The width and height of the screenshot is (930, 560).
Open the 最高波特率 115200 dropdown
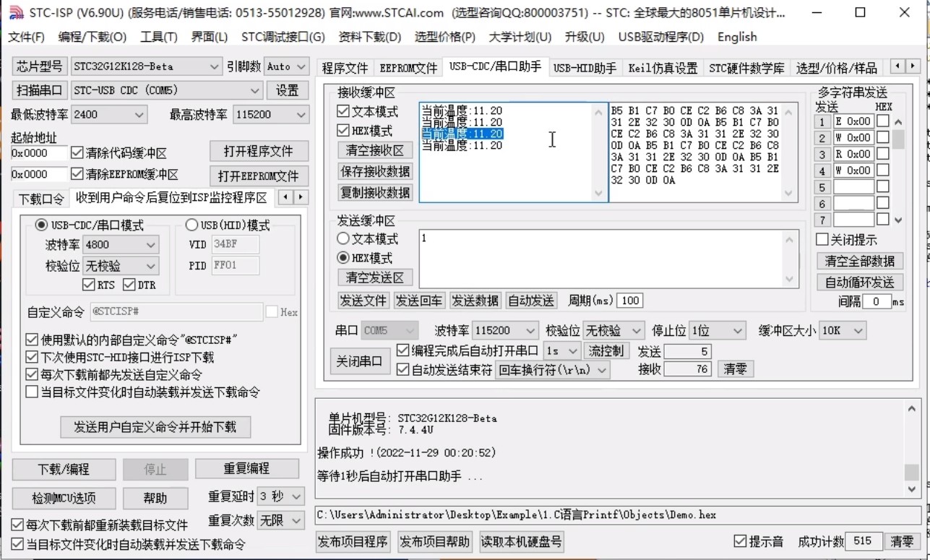tap(271, 114)
